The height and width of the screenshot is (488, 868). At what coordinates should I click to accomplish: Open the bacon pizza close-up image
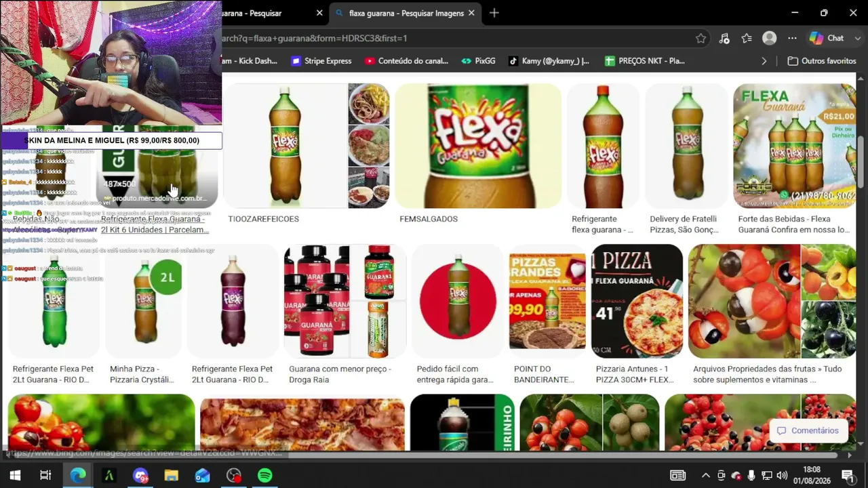(302, 422)
